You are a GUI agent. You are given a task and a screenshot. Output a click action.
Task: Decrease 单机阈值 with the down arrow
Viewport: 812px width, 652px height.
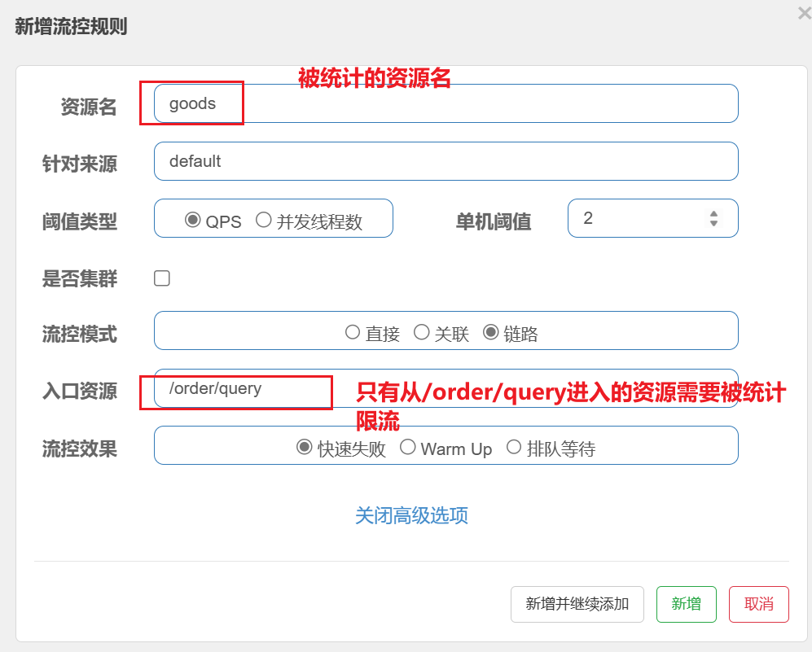point(713,223)
